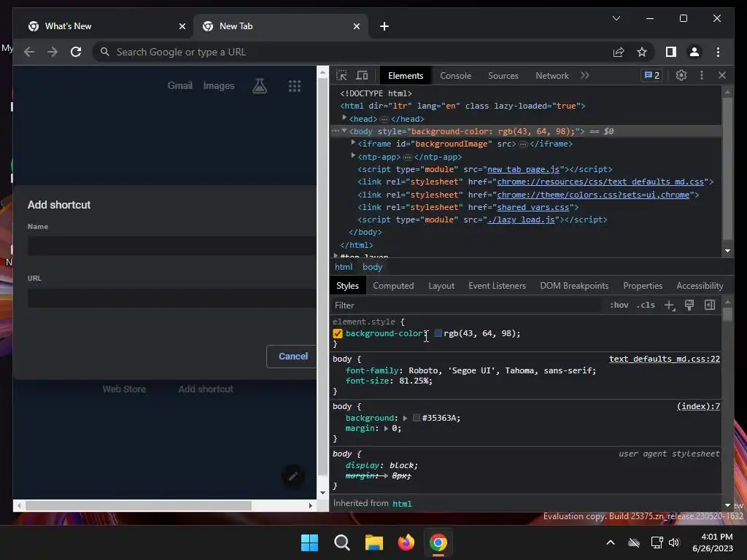This screenshot has width=747, height=560.
Task: Collapse the body element node
Action: tap(344, 131)
